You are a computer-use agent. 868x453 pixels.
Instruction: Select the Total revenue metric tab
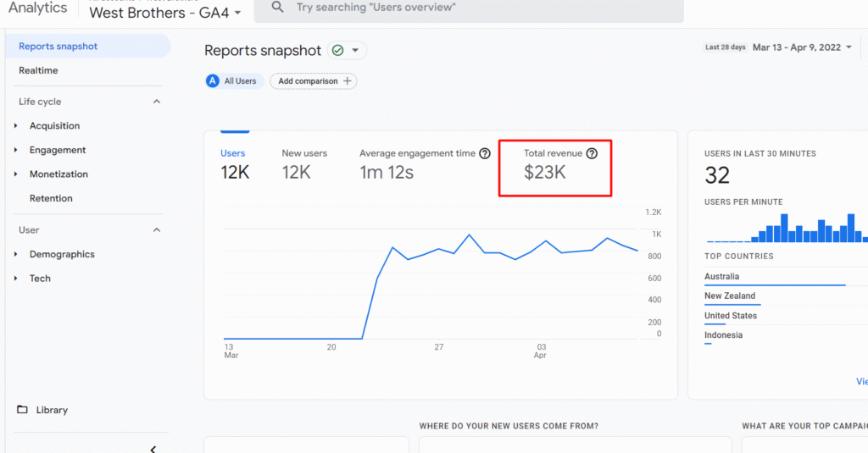pyautogui.click(x=560, y=165)
